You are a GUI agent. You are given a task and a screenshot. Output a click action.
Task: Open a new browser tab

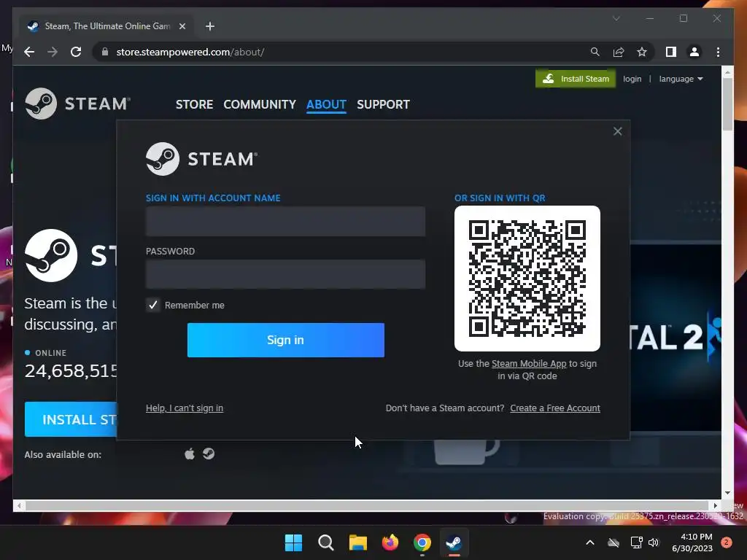210,26
